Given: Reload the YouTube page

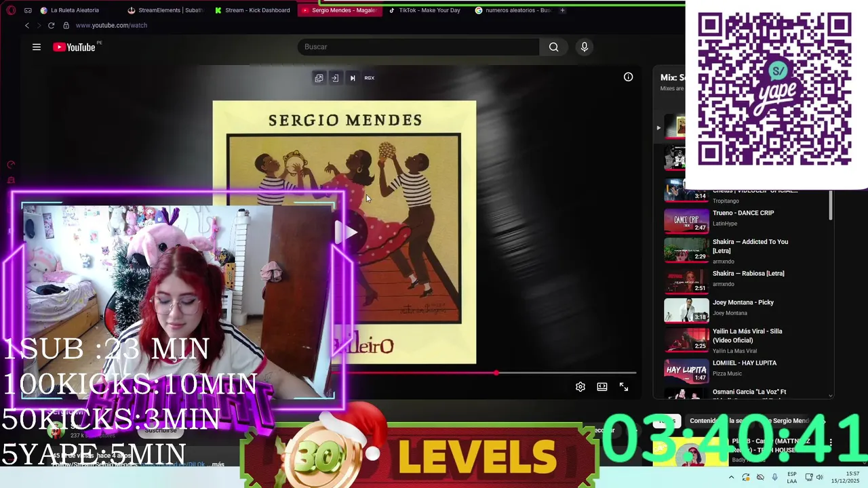Looking at the screenshot, I should 51,25.
